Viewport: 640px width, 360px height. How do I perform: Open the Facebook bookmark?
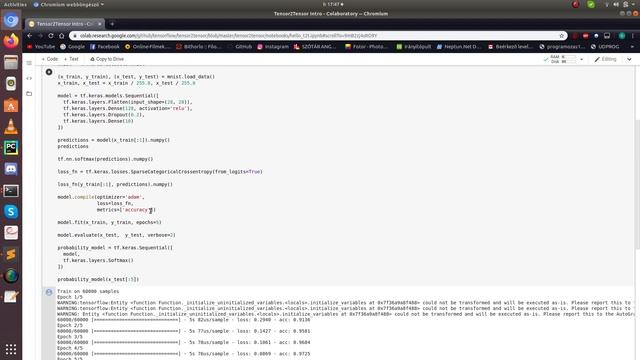click(105, 47)
